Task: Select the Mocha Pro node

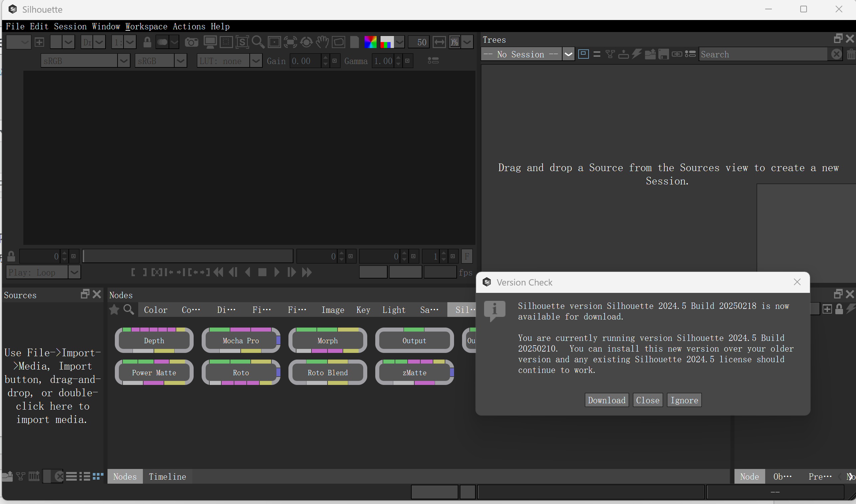Action: coord(241,340)
